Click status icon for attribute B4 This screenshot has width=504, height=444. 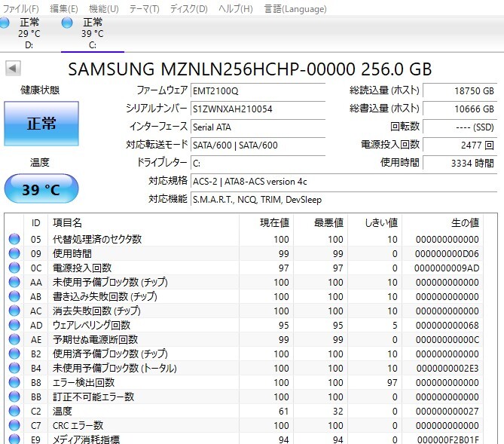click(x=14, y=368)
